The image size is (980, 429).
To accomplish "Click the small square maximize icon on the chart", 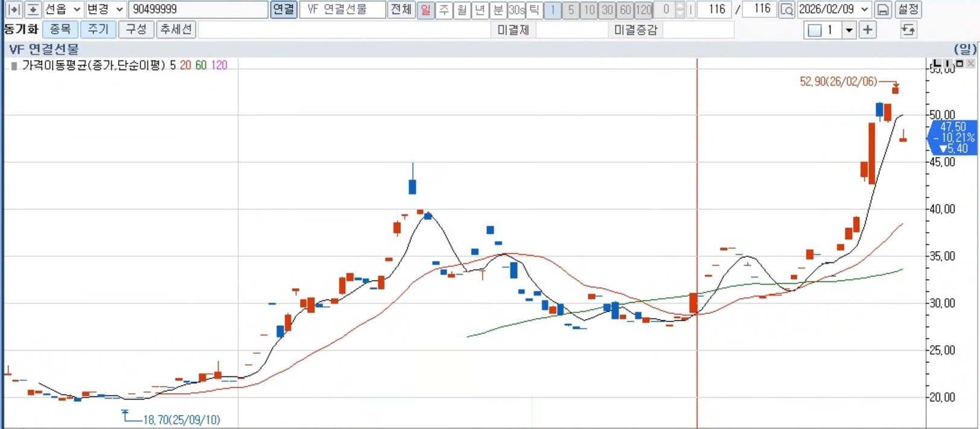I will (959, 63).
